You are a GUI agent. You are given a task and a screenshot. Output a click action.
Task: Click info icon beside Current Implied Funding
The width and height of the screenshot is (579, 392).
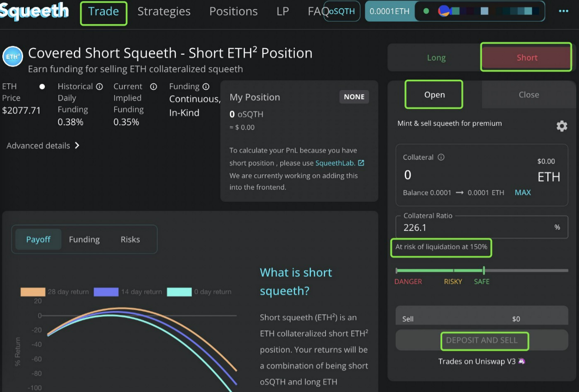click(x=153, y=86)
